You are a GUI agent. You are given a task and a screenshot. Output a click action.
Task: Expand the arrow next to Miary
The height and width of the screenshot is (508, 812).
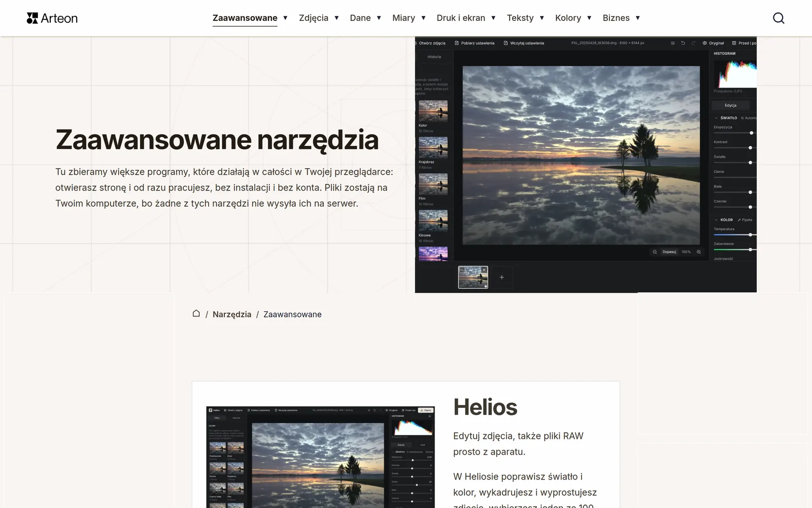(423, 18)
